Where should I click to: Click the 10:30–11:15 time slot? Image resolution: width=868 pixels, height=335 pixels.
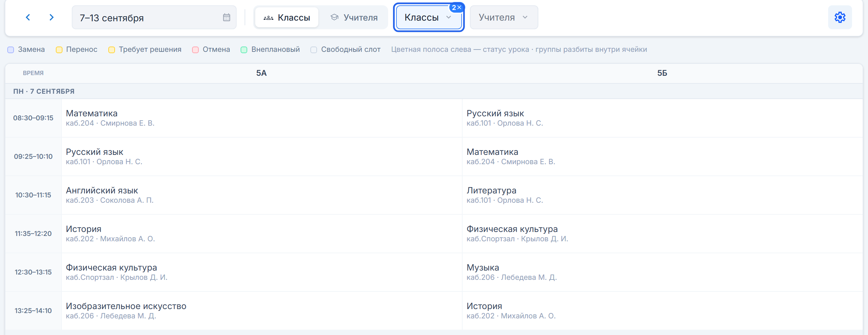(x=33, y=195)
